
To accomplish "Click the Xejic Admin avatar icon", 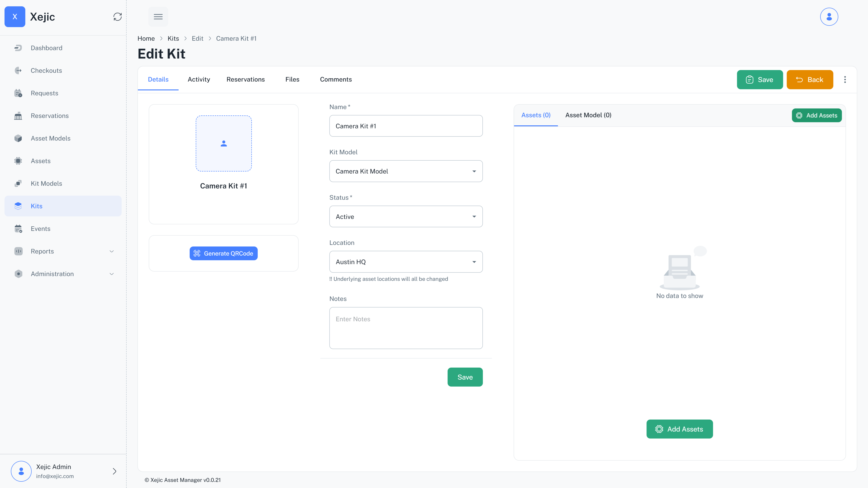I will point(21,471).
